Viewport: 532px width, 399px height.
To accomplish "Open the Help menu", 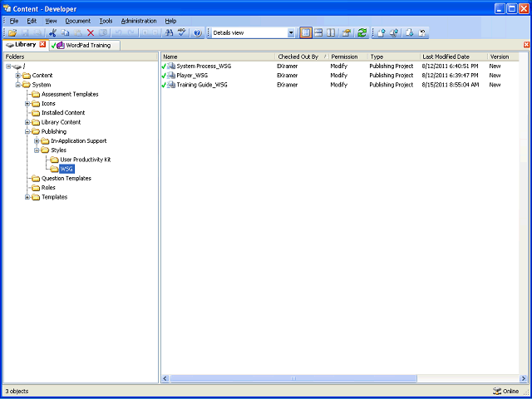I will pyautogui.click(x=170, y=21).
